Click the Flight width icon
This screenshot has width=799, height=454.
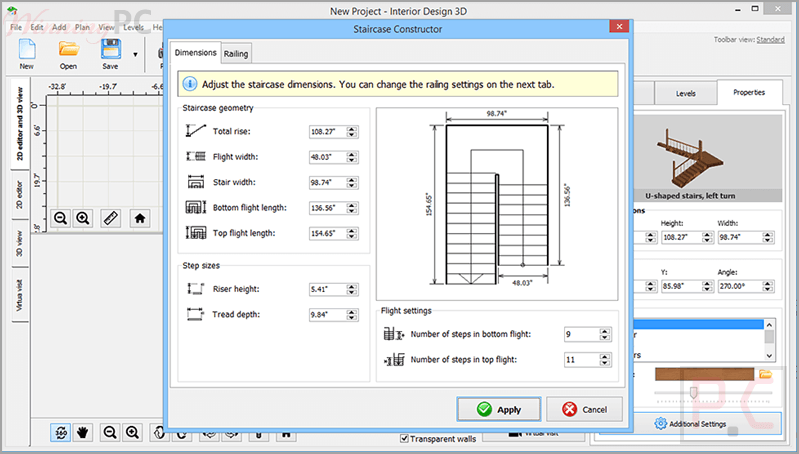pos(196,156)
